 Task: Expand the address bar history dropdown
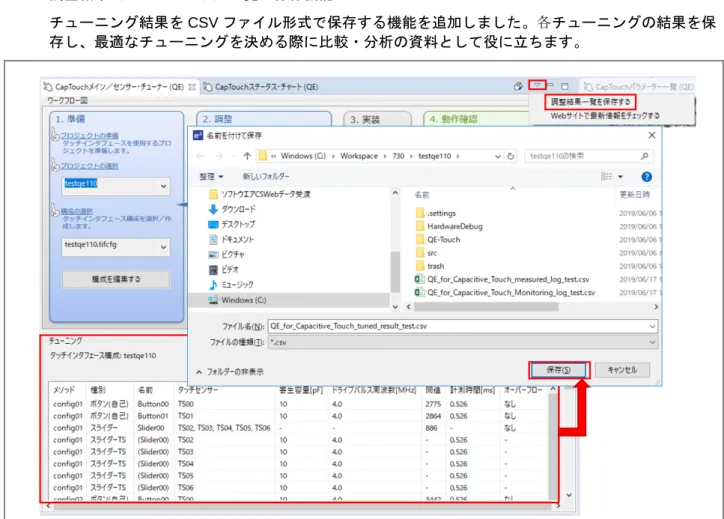click(x=497, y=157)
